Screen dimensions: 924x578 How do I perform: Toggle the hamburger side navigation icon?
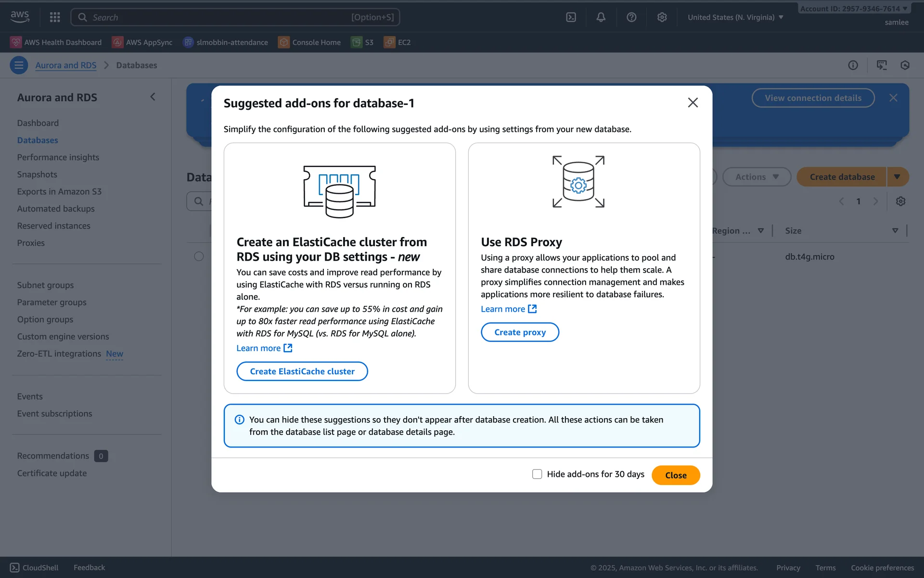coord(19,65)
